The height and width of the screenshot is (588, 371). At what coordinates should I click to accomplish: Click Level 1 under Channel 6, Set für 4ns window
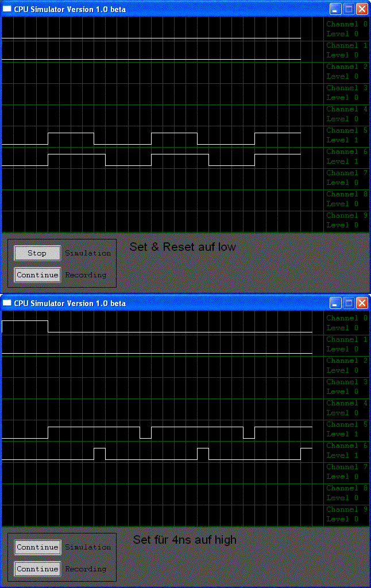point(342,455)
